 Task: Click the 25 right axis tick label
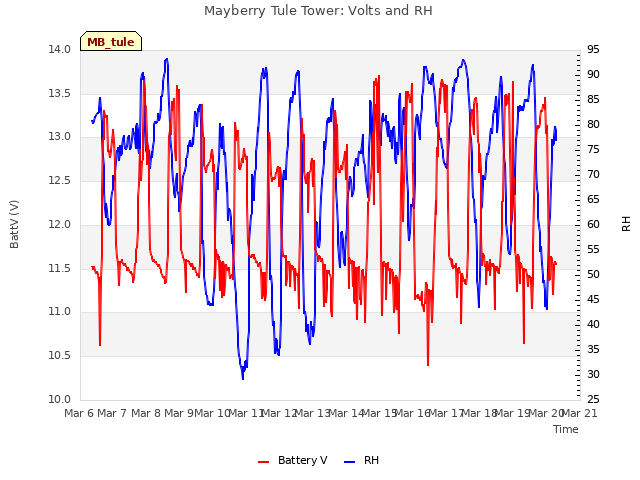[x=593, y=399]
